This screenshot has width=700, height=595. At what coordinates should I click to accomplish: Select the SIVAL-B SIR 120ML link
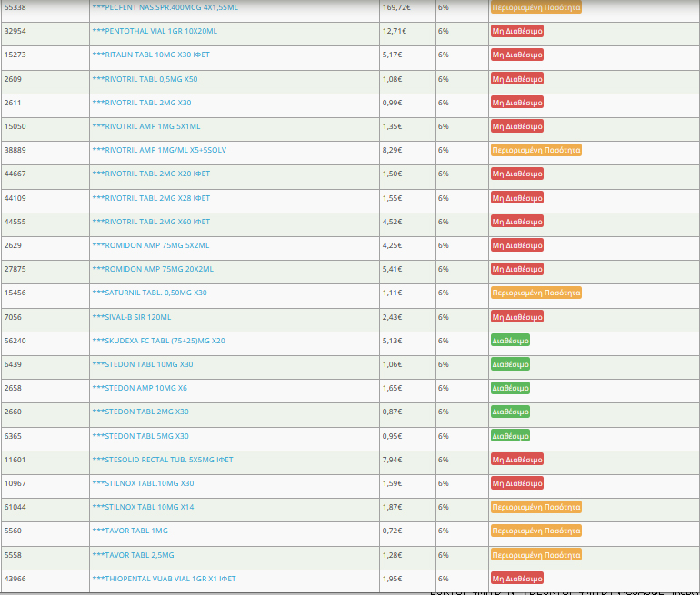pyautogui.click(x=131, y=316)
